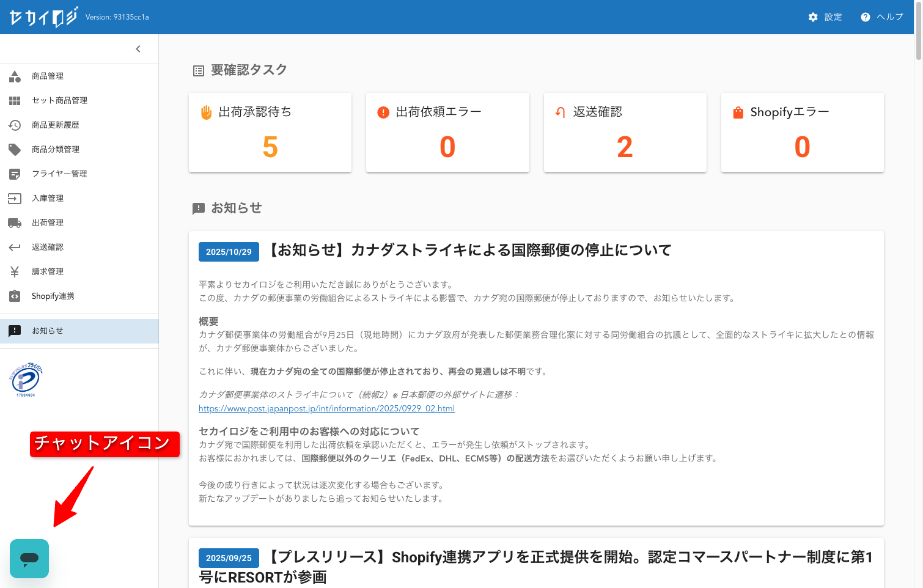Click the Sekailogi logo in header
Viewport: 923px width, 588px height.
(43, 17)
